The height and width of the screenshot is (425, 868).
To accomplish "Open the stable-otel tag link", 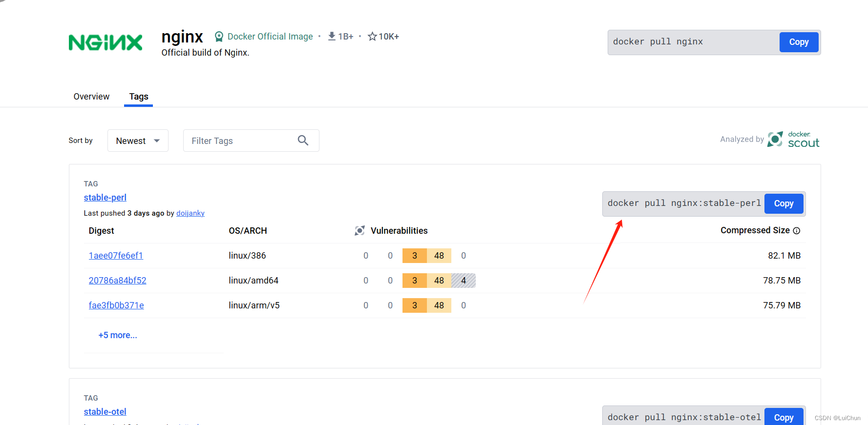I will (105, 412).
